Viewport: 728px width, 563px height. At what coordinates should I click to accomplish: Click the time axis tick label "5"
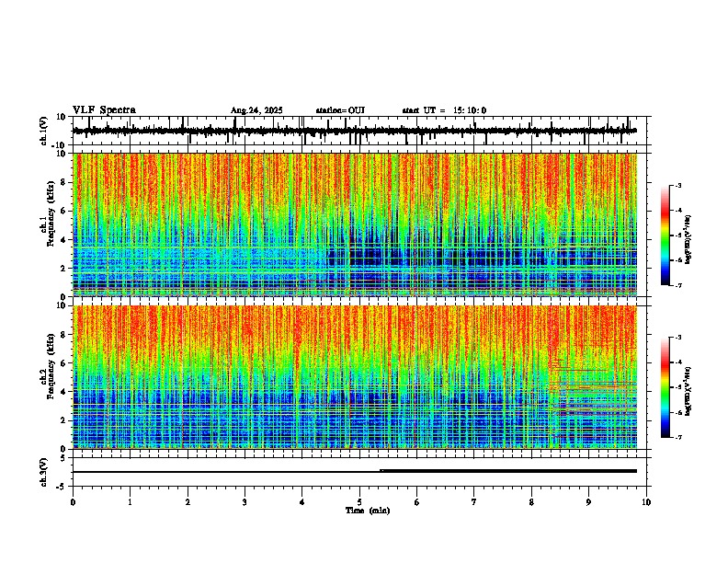pyautogui.click(x=359, y=502)
